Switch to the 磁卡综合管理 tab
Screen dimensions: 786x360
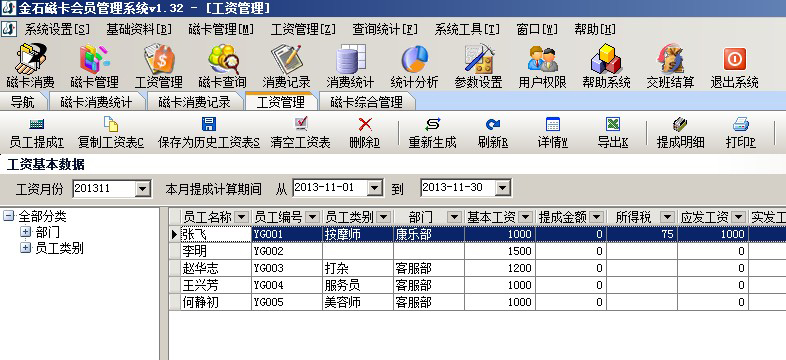coord(366,102)
